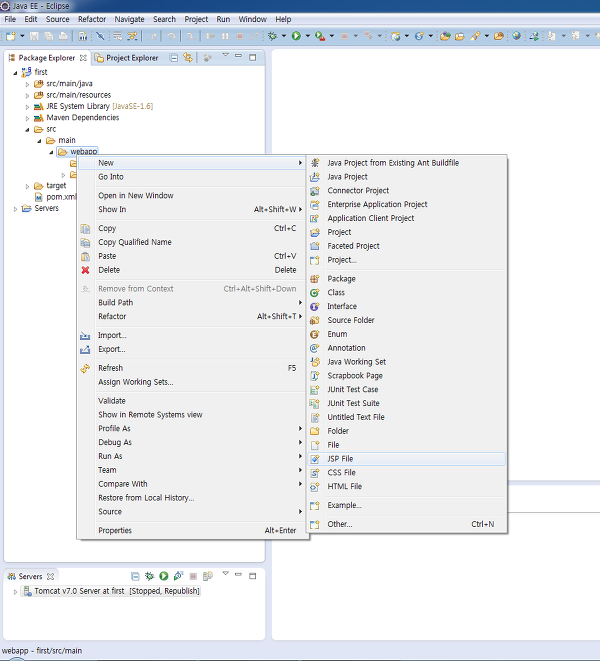The width and height of the screenshot is (600, 661).
Task: Click the Interface icon in New submenu
Action: point(315,306)
